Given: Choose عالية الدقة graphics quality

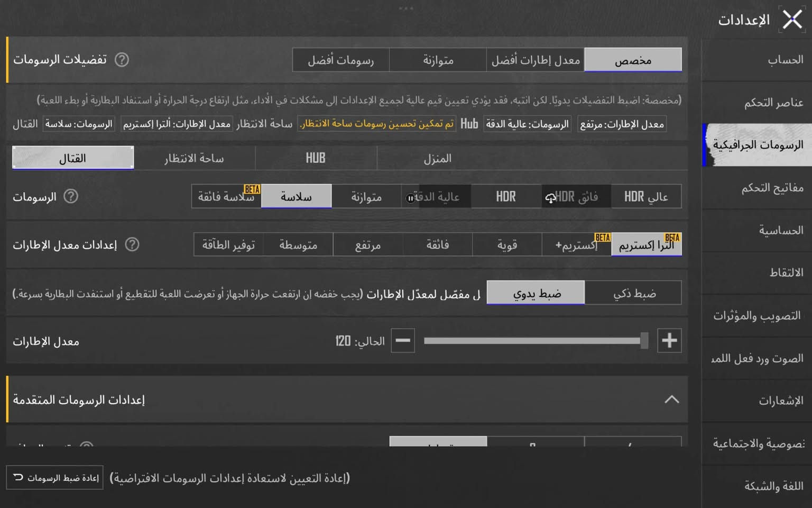Looking at the screenshot, I should pyautogui.click(x=436, y=196).
